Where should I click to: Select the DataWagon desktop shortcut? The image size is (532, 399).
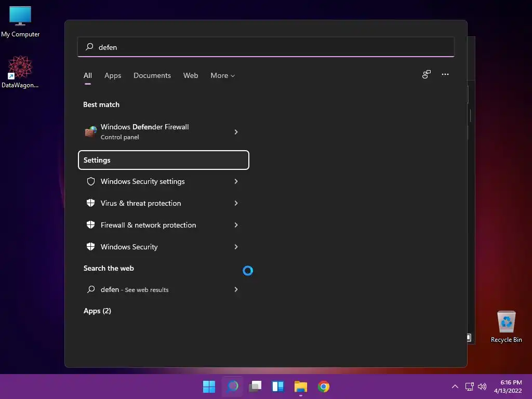20,72
